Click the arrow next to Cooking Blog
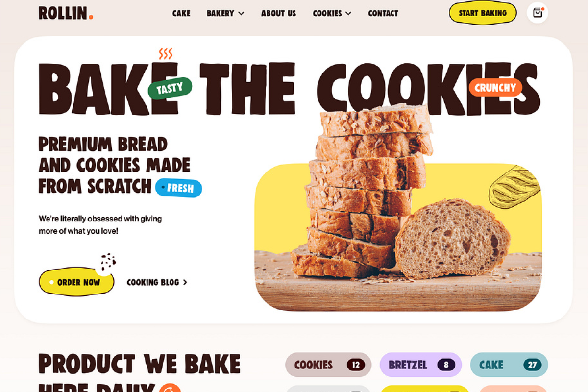Image resolution: width=588 pixels, height=392 pixels. coord(185,282)
